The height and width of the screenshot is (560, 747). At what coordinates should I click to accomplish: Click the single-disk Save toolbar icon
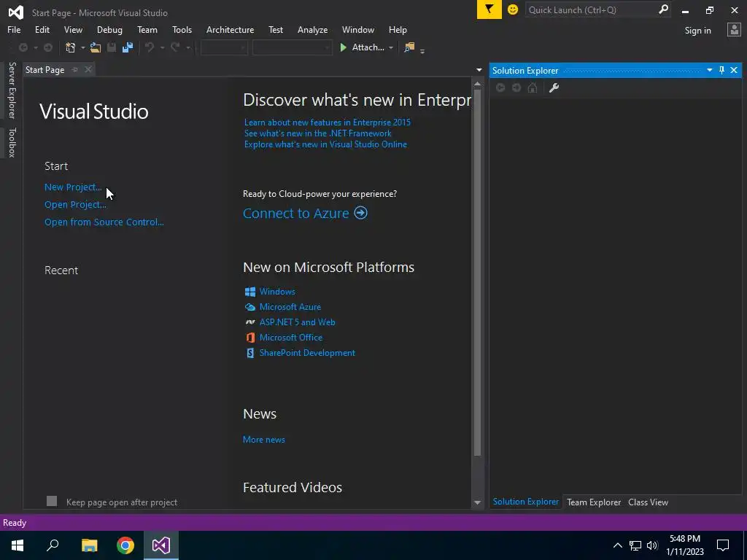112,47
